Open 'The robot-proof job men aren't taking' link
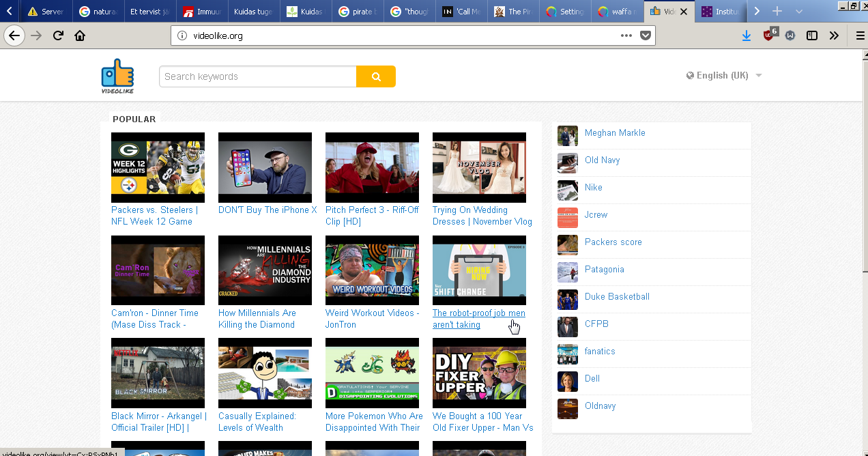 (x=478, y=319)
